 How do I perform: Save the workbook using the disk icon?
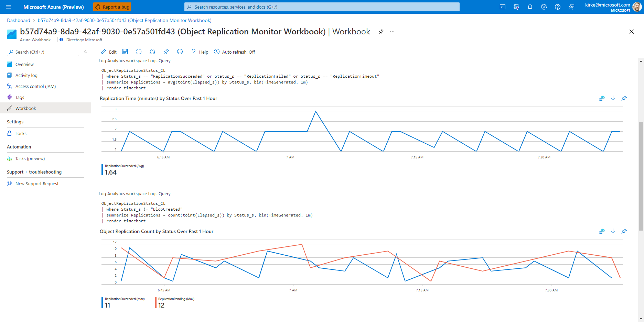125,52
